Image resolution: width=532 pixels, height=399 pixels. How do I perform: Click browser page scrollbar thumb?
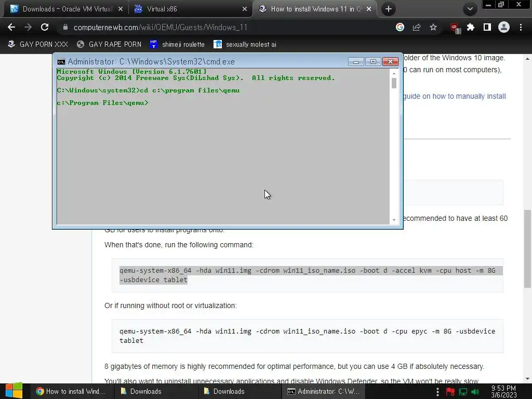coord(527,248)
